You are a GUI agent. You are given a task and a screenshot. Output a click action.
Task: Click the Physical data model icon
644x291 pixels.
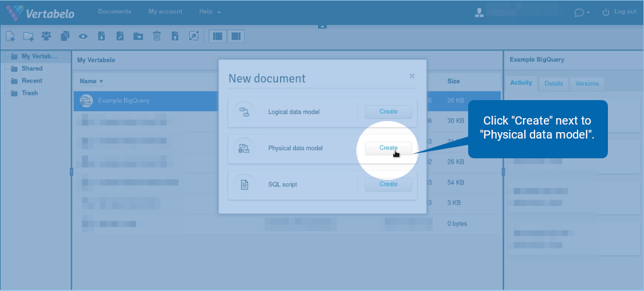tap(244, 148)
